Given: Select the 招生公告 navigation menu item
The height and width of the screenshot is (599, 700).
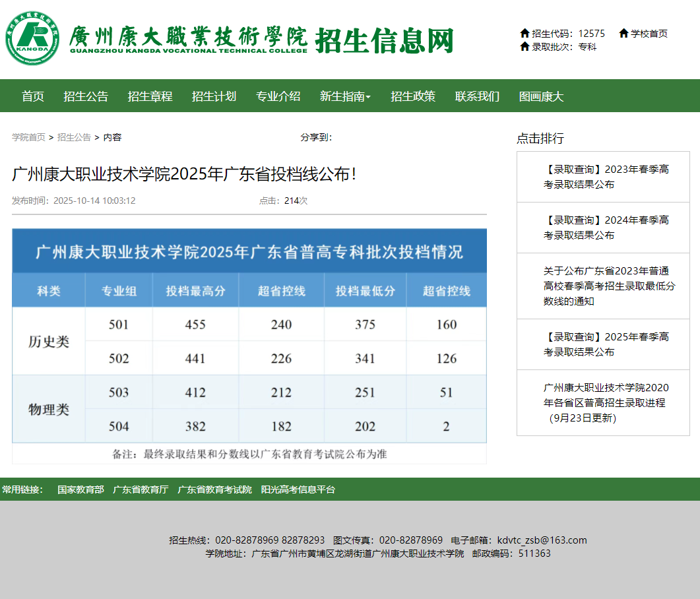Looking at the screenshot, I should pyautogui.click(x=85, y=96).
